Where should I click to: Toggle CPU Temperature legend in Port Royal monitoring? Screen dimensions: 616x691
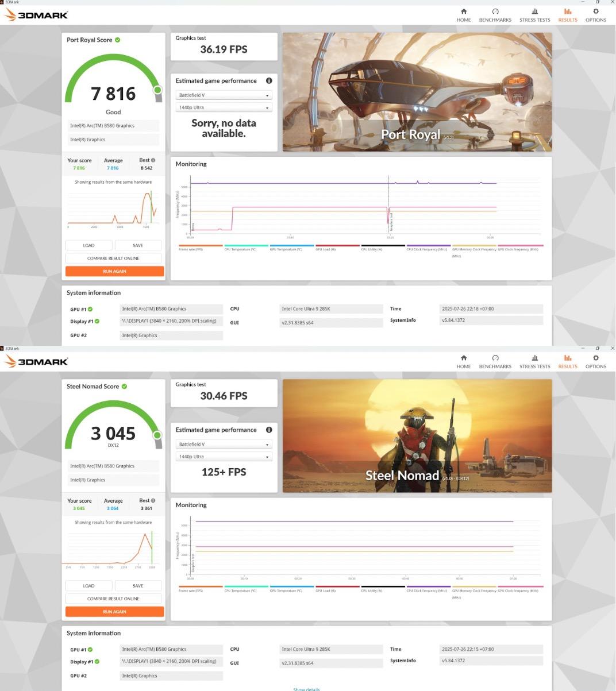246,248
